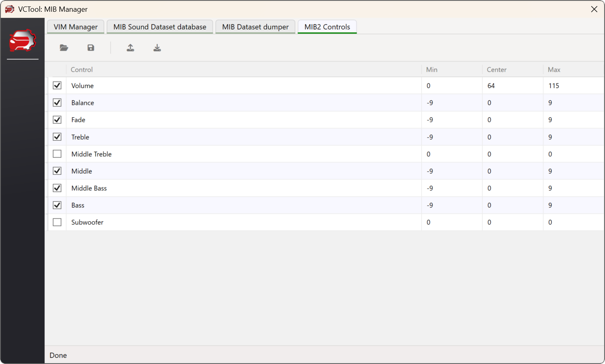Click the Subwoofer max value cell
The width and height of the screenshot is (605, 364).
(x=574, y=222)
